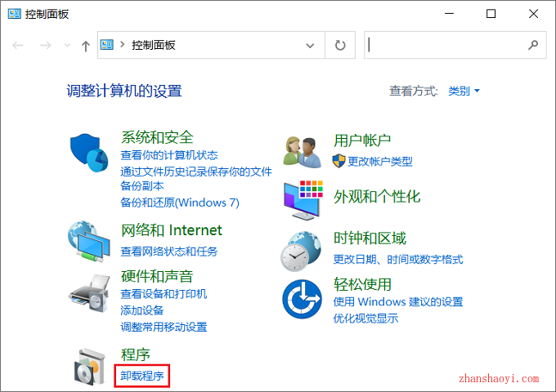Click the 更改帐户类型 link
The height and width of the screenshot is (392, 556).
pos(379,162)
